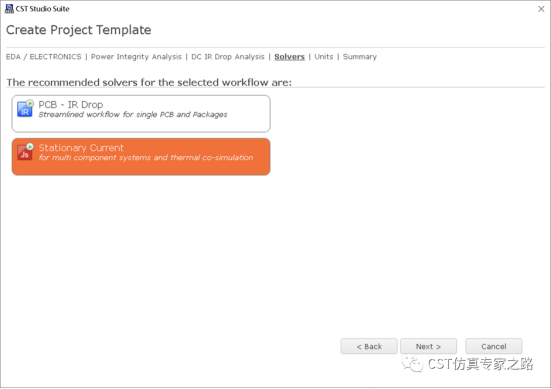Click the PCB - IR Drop title text
551x389 pixels.
click(x=71, y=105)
